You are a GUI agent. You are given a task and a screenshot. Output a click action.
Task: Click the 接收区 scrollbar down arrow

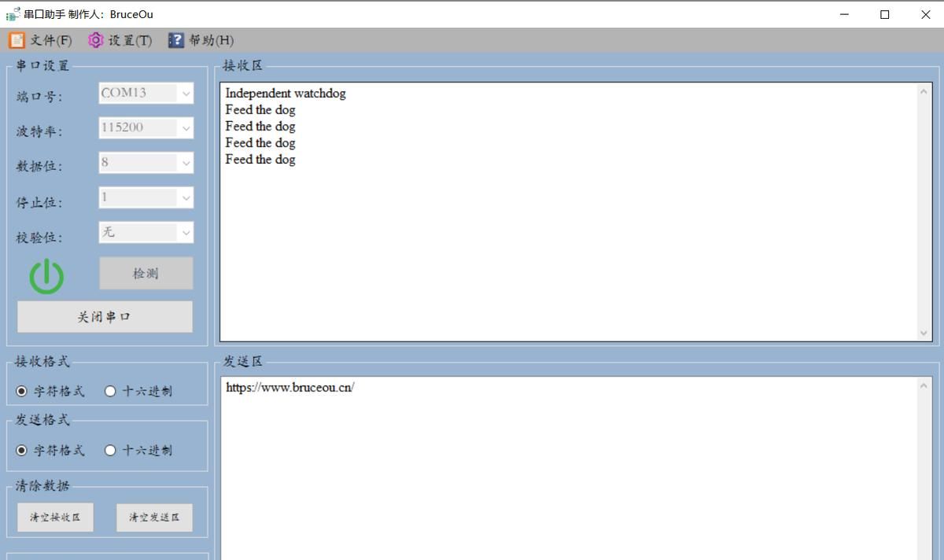click(924, 333)
